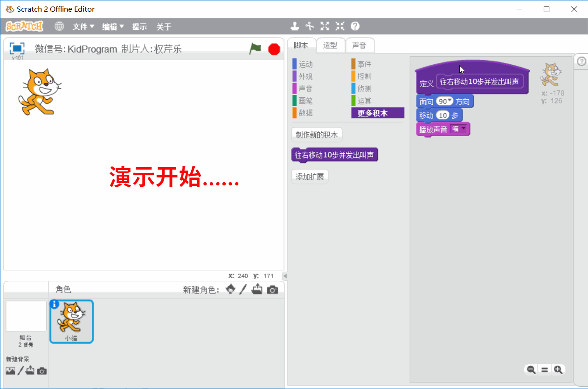Image resolution: width=588 pixels, height=389 pixels.
Task: Switch stage to full screen mode
Action: point(17,48)
